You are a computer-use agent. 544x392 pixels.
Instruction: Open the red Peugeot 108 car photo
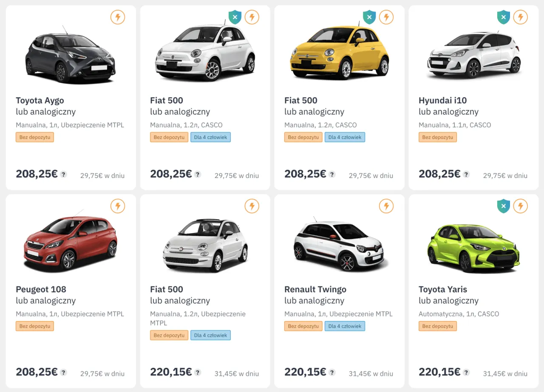tap(71, 243)
